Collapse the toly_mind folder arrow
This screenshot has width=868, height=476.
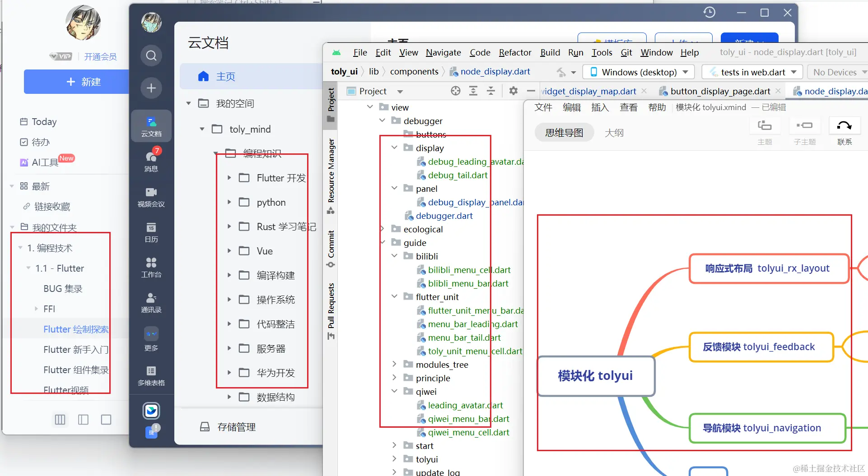[x=202, y=129]
